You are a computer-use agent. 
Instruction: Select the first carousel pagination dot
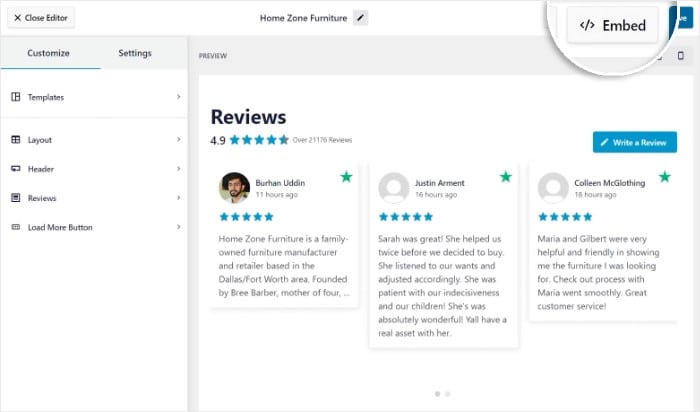pos(438,394)
